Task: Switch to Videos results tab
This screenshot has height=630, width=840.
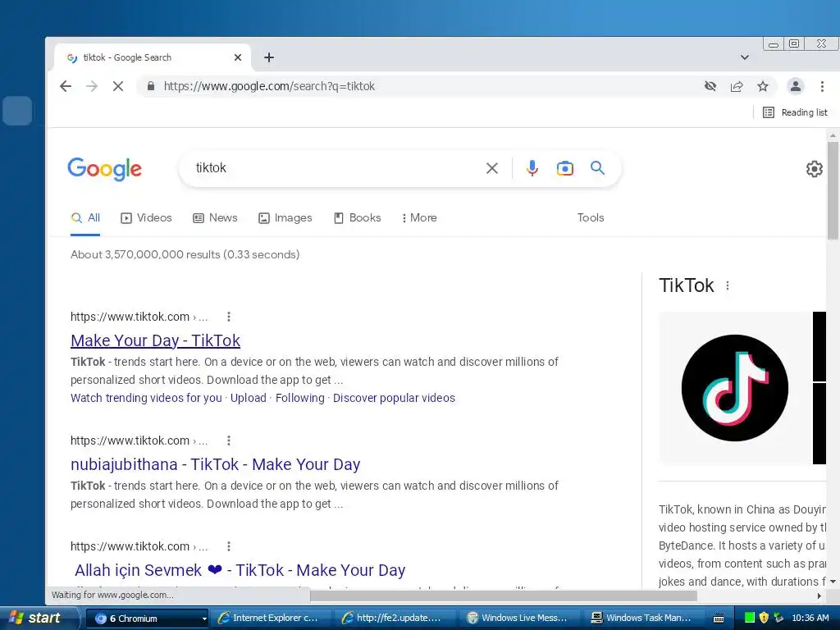Action: (146, 218)
